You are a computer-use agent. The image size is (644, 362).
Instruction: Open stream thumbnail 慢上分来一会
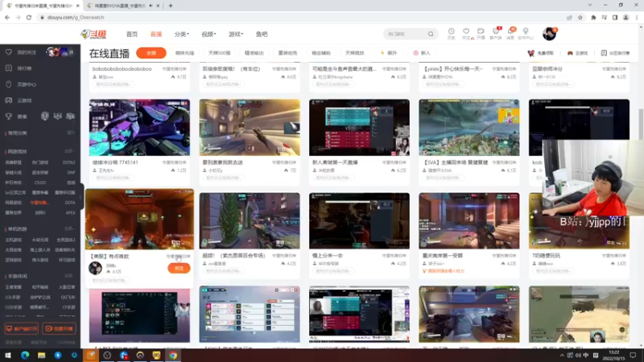[x=359, y=220]
